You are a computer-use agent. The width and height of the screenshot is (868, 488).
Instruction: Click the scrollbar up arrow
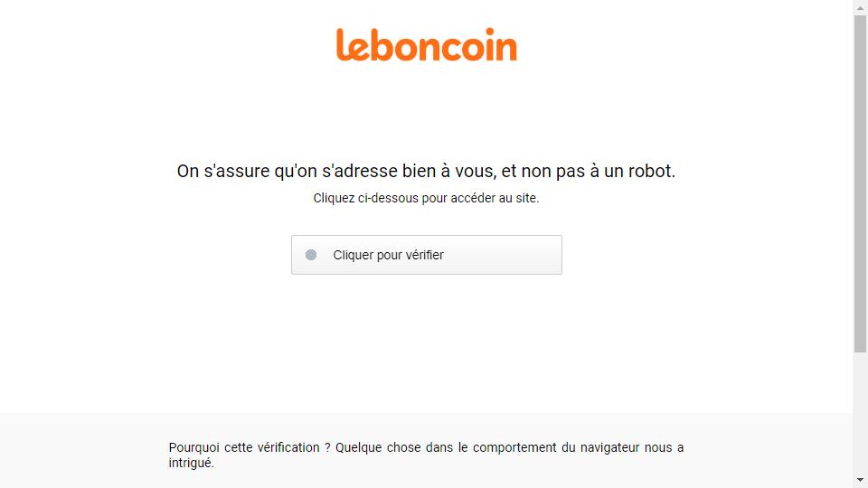pyautogui.click(x=860, y=8)
